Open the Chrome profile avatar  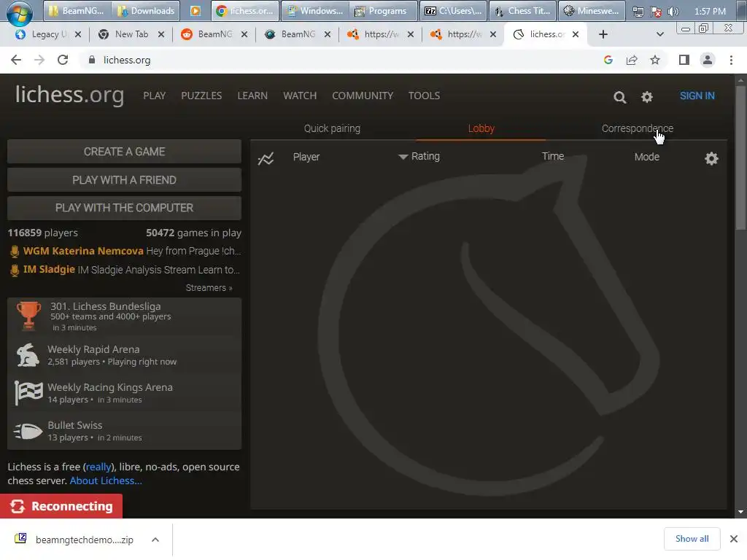click(708, 60)
